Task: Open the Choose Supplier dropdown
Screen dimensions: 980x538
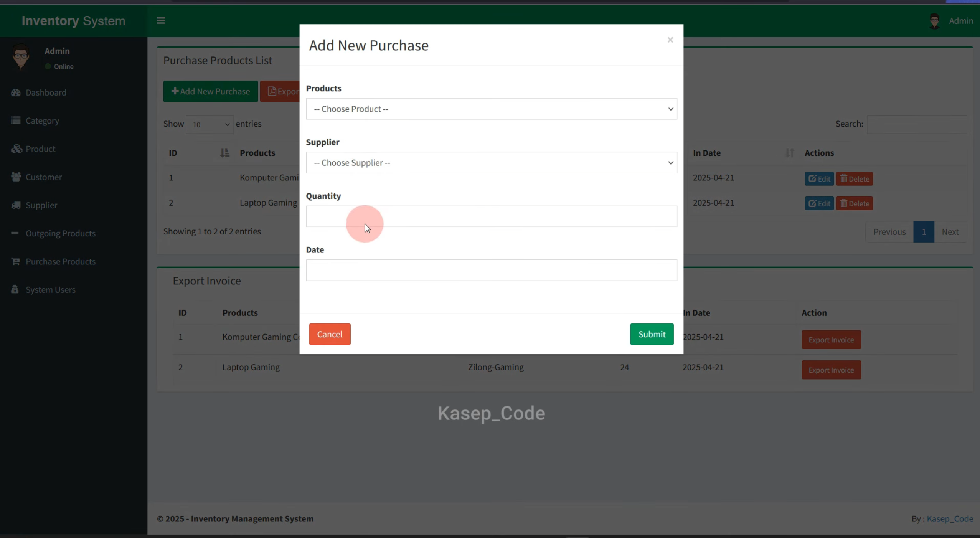Action: pyautogui.click(x=492, y=163)
